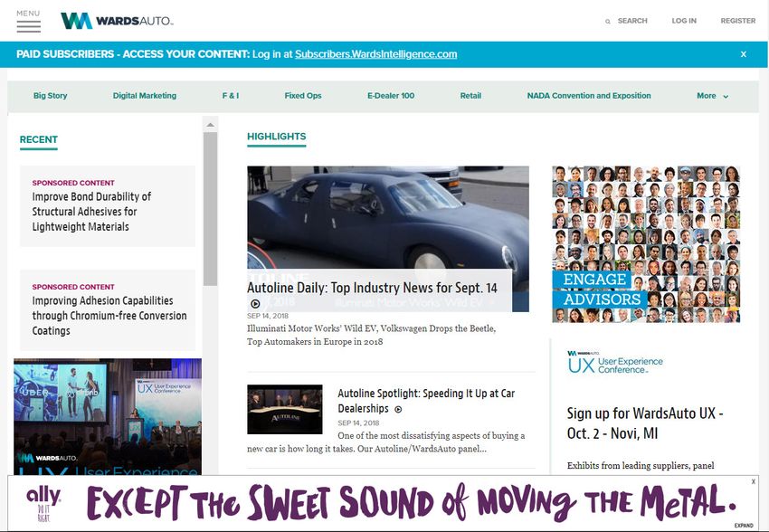
Task: Open Improving Adhesion Capabilities sponsored article
Action: tap(109, 315)
